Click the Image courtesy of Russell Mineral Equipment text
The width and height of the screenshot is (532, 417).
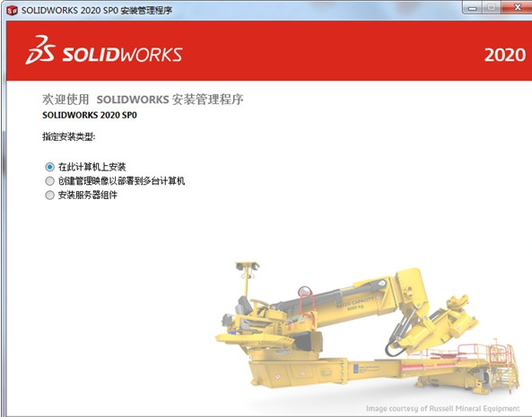click(x=443, y=409)
